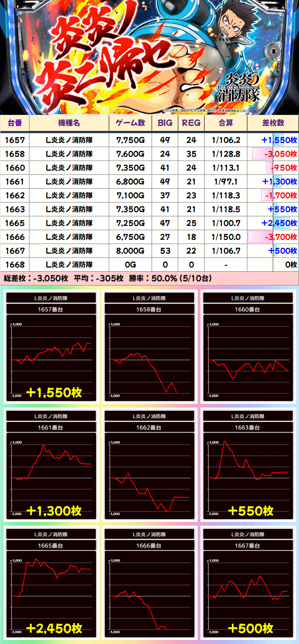
Task: Open the 1657番台 graph thumbnail
Action: point(51,347)
